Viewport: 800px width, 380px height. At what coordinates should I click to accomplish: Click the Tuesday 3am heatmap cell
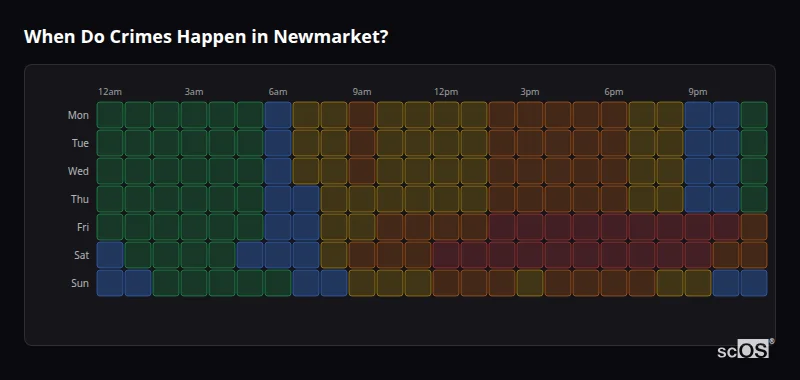[194, 143]
